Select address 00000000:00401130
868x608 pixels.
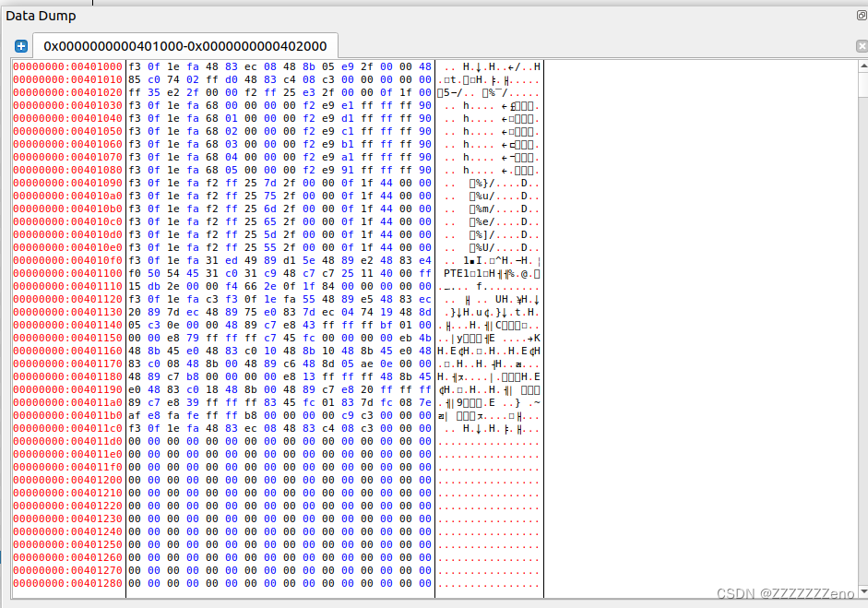point(67,313)
